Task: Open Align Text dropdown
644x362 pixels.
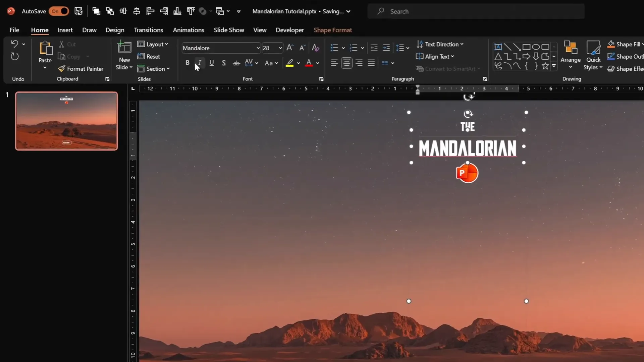Action: 435,56
